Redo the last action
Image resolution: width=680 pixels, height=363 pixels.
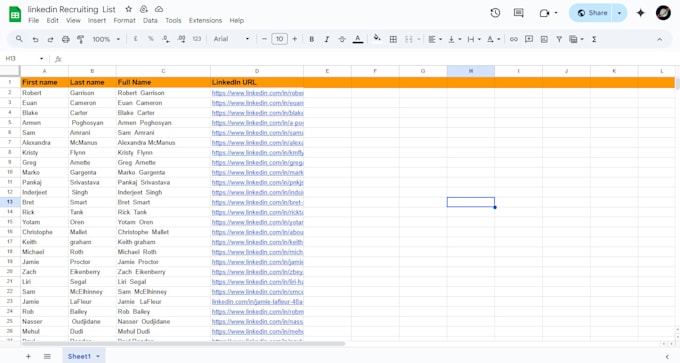(50, 39)
